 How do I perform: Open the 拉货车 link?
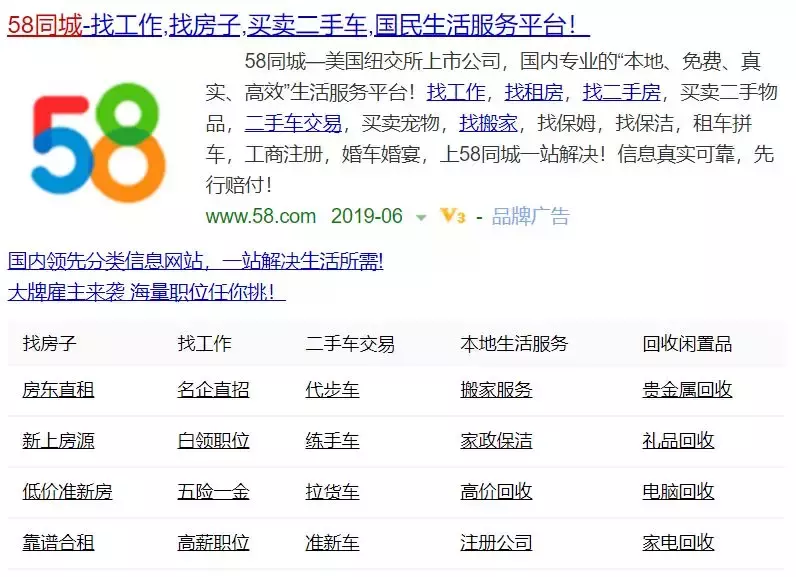click(x=333, y=491)
